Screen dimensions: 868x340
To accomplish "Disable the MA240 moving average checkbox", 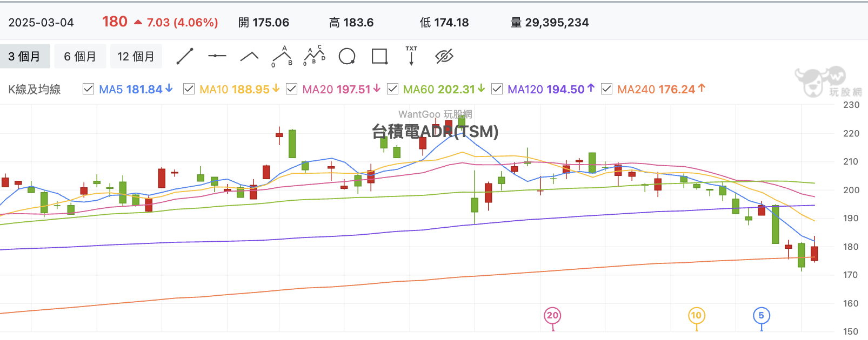I will tap(606, 89).
